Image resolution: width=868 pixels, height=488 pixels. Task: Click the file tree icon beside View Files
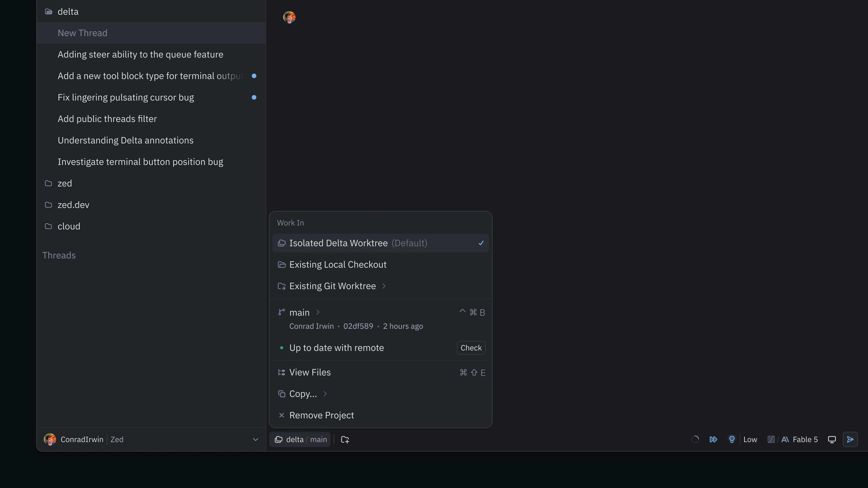pos(281,372)
